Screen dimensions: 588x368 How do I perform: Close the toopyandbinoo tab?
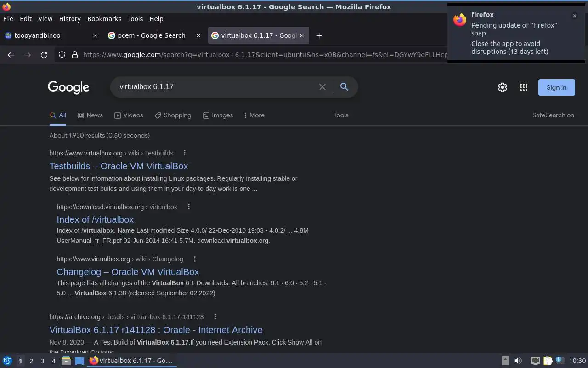(95, 35)
